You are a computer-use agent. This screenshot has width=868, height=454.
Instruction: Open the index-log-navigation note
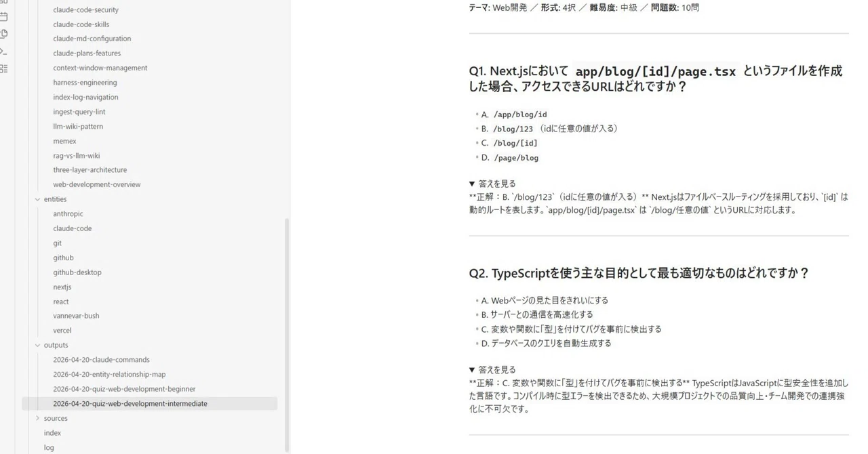85,97
